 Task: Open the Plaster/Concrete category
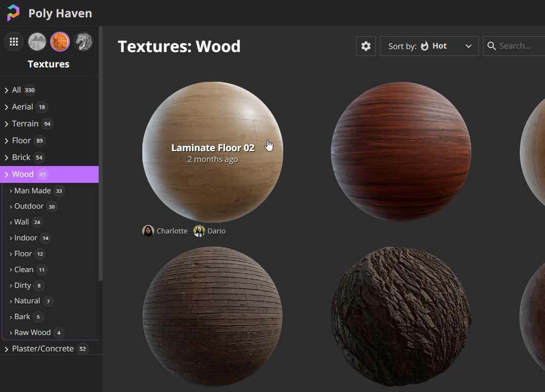coord(43,349)
